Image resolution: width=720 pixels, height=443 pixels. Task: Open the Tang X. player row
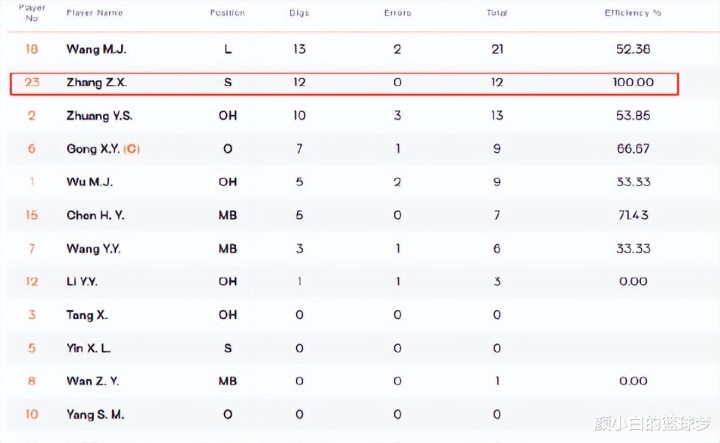point(87,315)
